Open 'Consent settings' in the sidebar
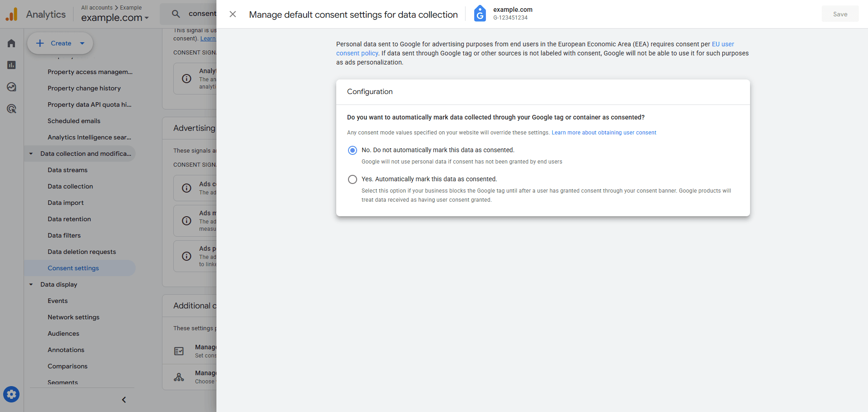 pos(73,268)
